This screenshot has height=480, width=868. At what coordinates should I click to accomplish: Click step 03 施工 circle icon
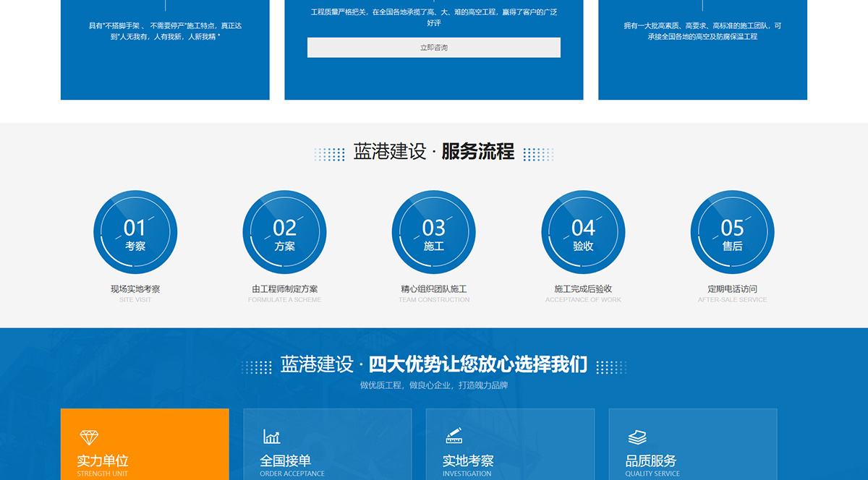click(x=434, y=232)
